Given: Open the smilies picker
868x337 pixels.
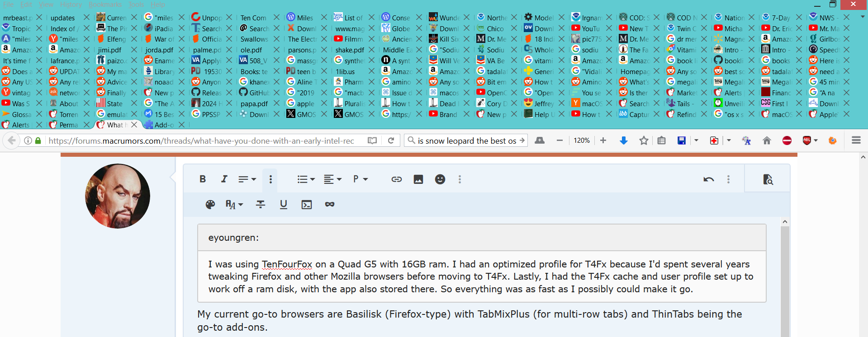Looking at the screenshot, I should click(x=440, y=179).
